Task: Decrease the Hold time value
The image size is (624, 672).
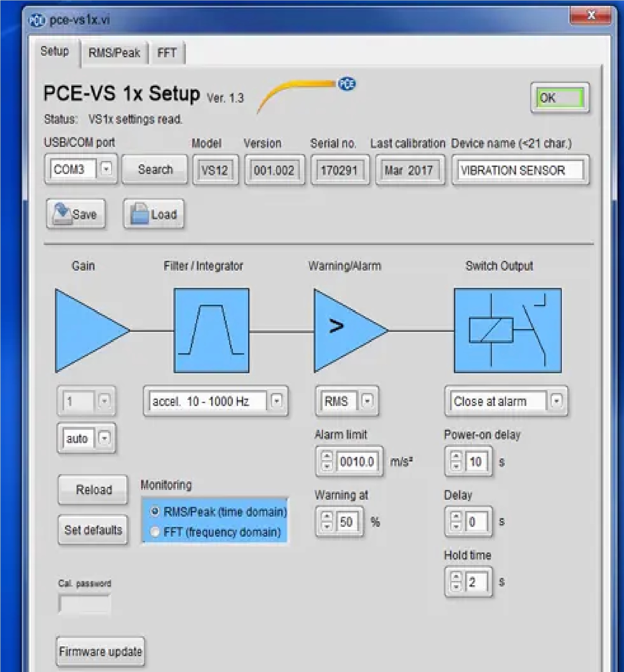Action: click(456, 586)
